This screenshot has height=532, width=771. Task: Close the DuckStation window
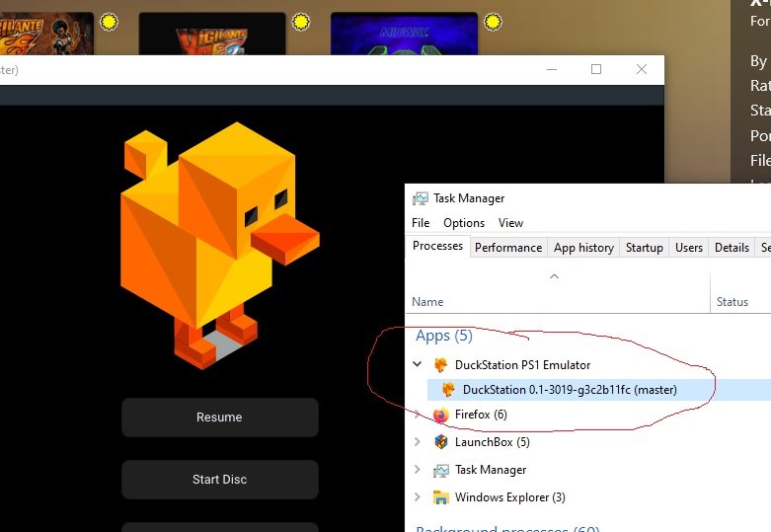tap(642, 69)
